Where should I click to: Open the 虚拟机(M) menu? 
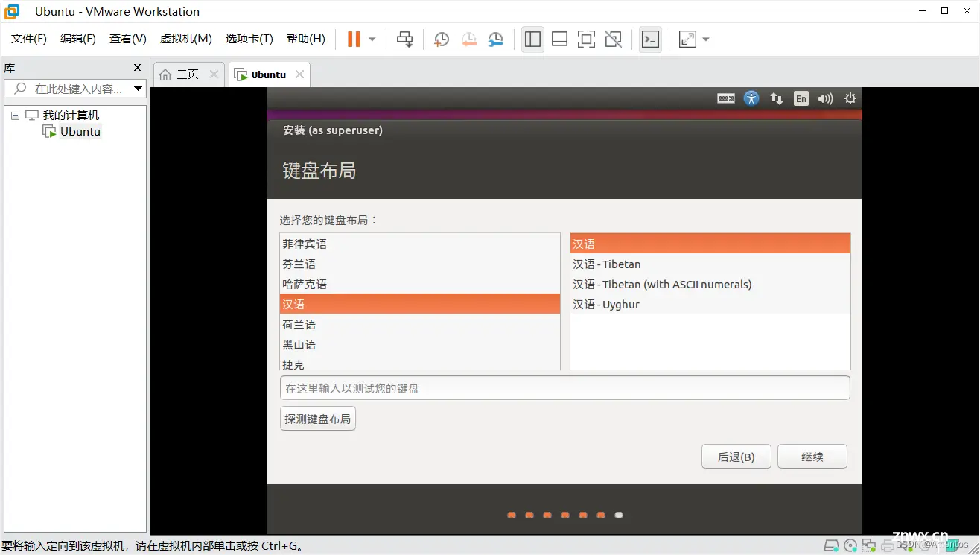(x=186, y=39)
